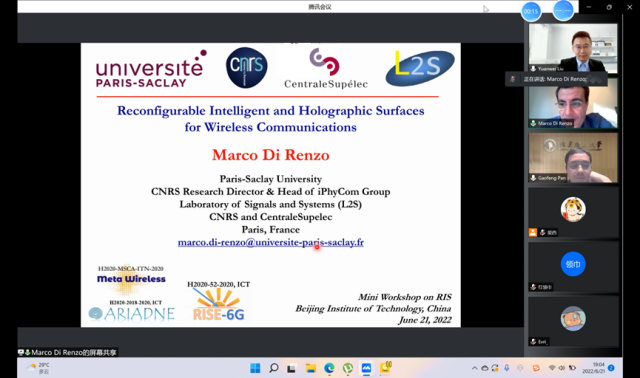Open taskbar search magnifier
Image resolution: width=640 pixels, height=378 pixels.
[x=274, y=368]
